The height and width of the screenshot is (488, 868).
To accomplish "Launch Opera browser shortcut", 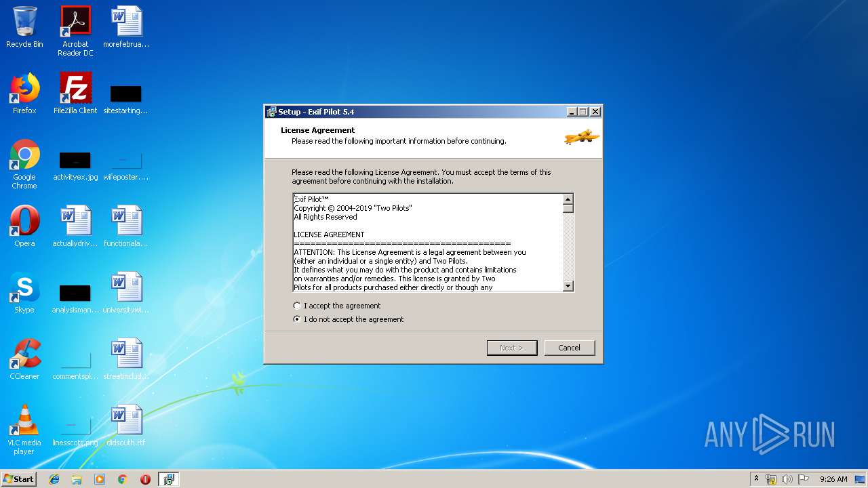I will tap(24, 227).
